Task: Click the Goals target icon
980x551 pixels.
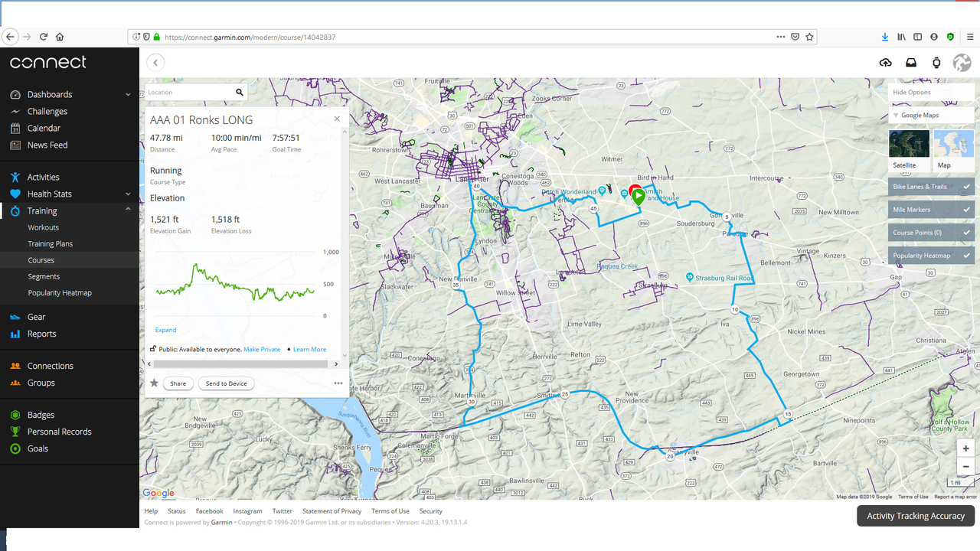Action: pos(15,448)
